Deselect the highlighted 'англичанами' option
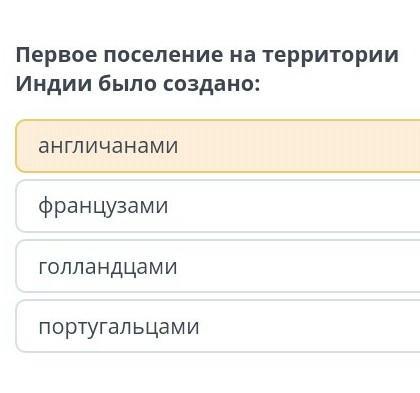The width and height of the screenshot is (420, 393). (218, 146)
